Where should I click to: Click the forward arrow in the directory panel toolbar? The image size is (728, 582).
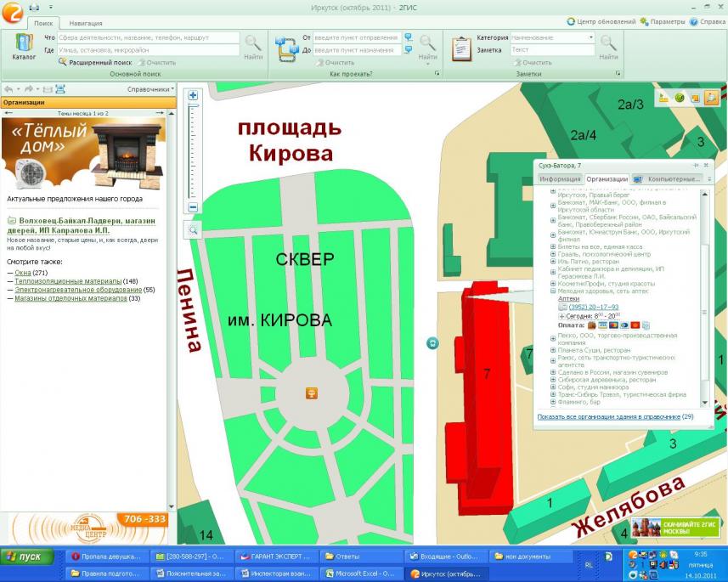(x=29, y=89)
